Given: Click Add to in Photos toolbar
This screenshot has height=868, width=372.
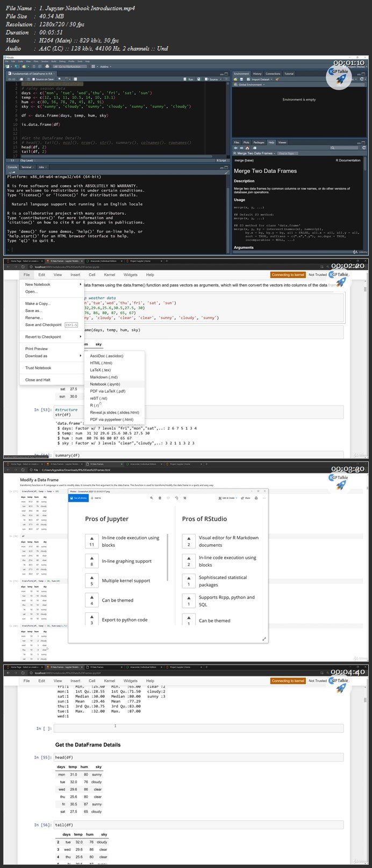Looking at the screenshot, I should tap(97, 498).
